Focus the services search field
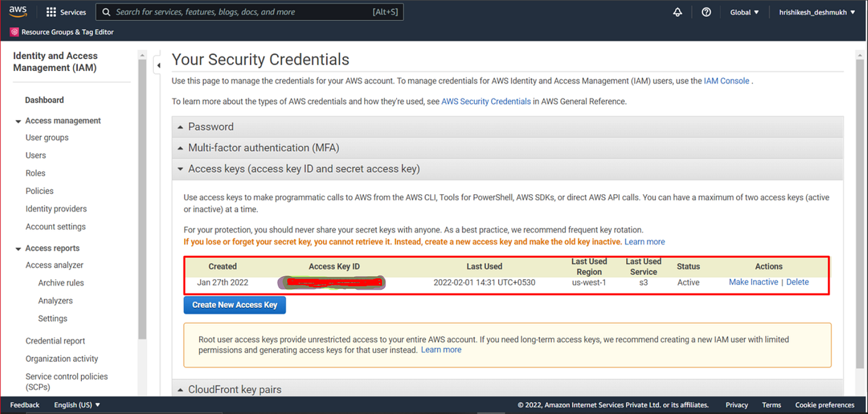Image resolution: width=868 pixels, height=414 pixels. pyautogui.click(x=249, y=12)
